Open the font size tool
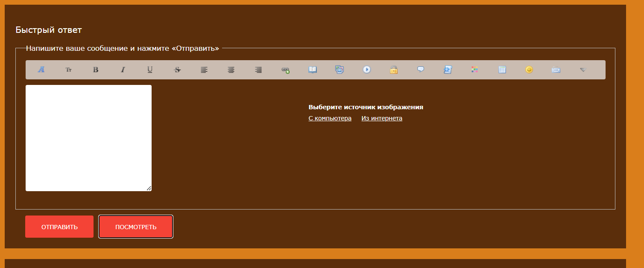Viewport: 644px width, 268px height. coord(68,70)
